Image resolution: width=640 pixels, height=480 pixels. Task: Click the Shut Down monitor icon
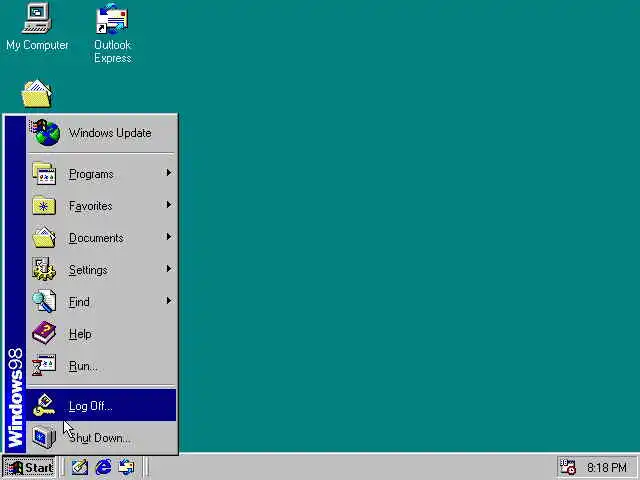coord(44,437)
